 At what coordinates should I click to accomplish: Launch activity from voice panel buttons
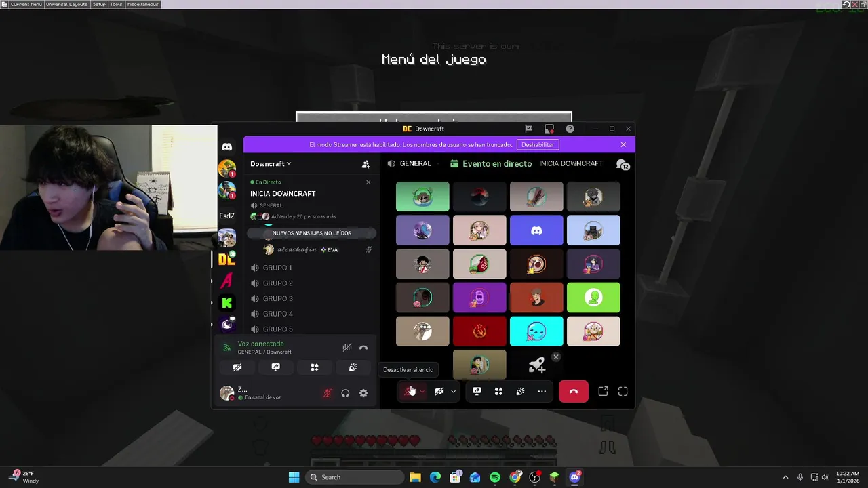coord(315,367)
